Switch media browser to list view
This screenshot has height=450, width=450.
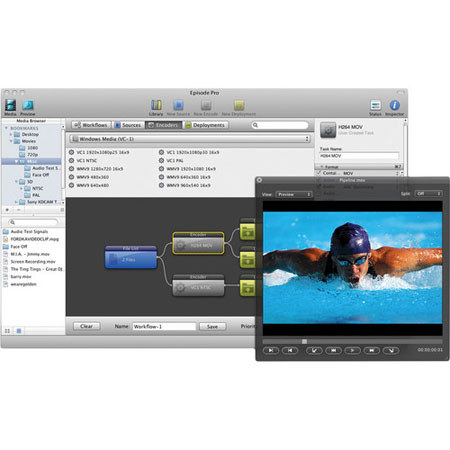pos(19,331)
